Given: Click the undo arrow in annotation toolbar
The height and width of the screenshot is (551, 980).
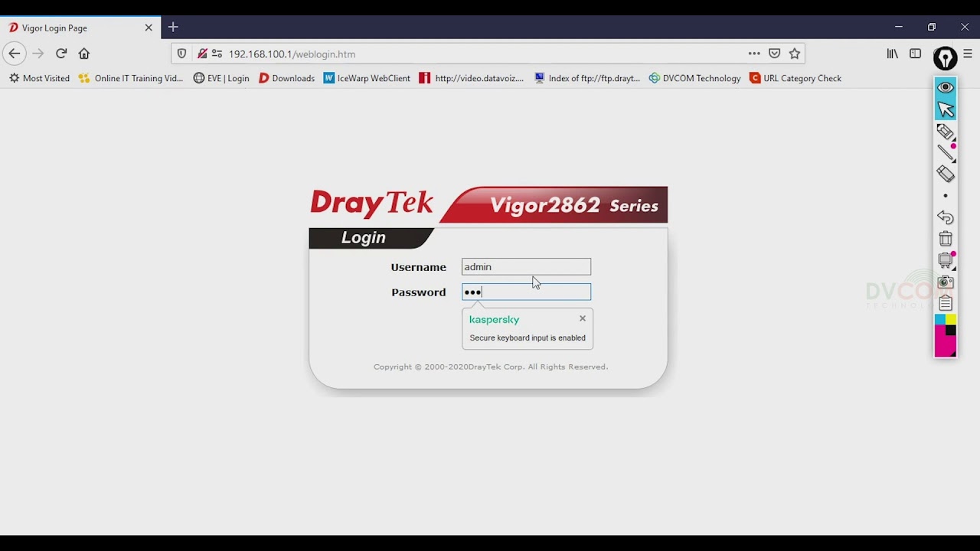Looking at the screenshot, I should [x=946, y=217].
